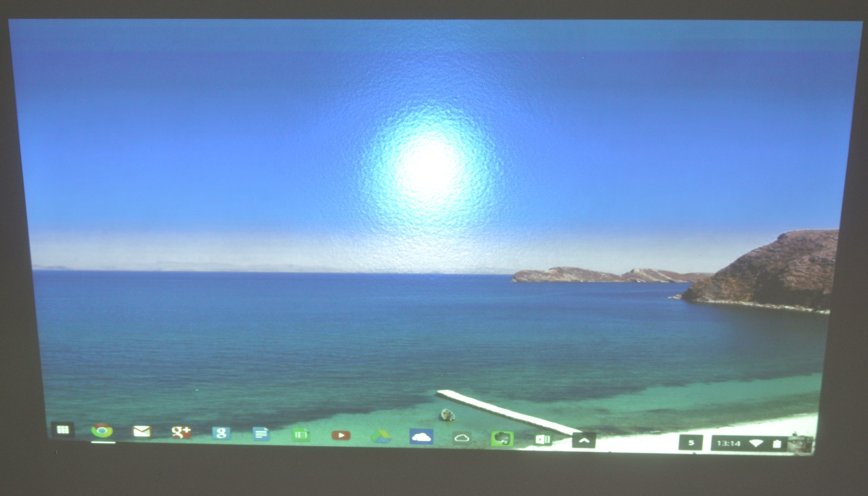Open the green Excel shelf icon

[x=543, y=440]
